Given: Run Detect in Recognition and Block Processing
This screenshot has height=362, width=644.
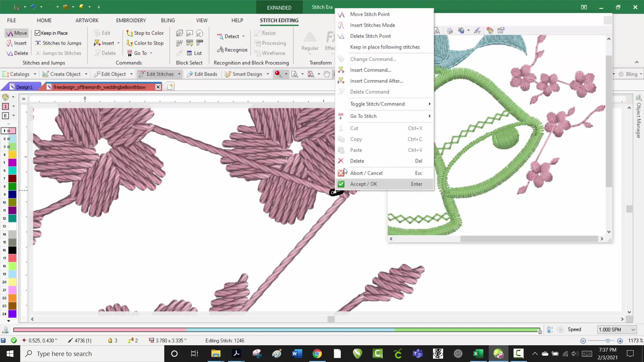Looking at the screenshot, I should (231, 36).
